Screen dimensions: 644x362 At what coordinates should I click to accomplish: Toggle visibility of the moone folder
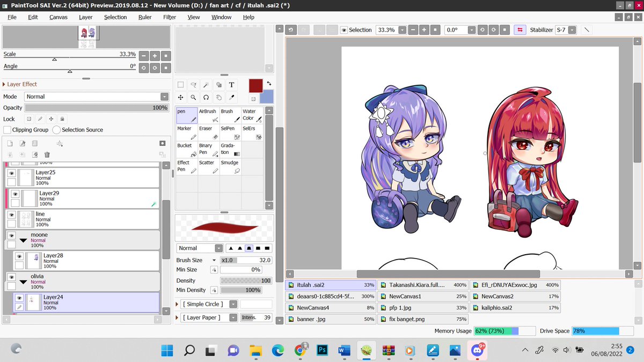pyautogui.click(x=11, y=235)
